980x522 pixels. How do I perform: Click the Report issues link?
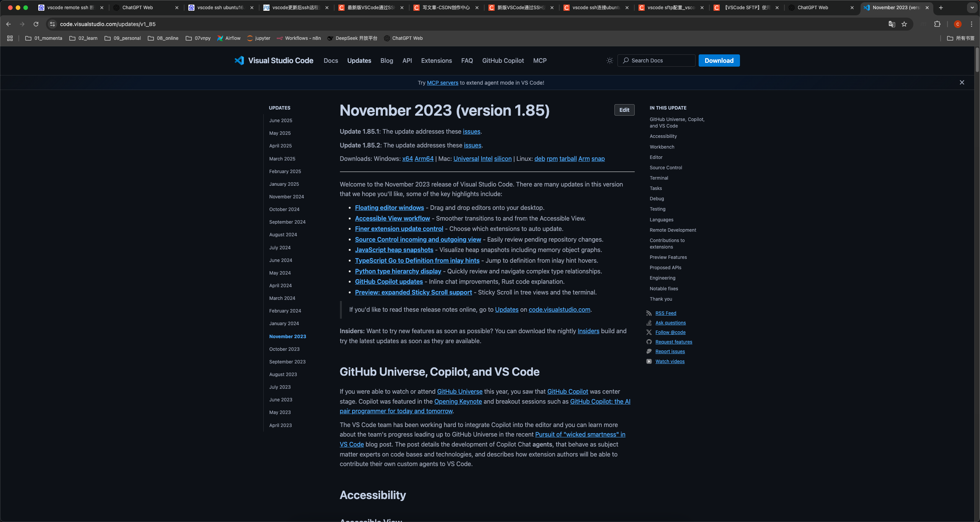tap(670, 352)
